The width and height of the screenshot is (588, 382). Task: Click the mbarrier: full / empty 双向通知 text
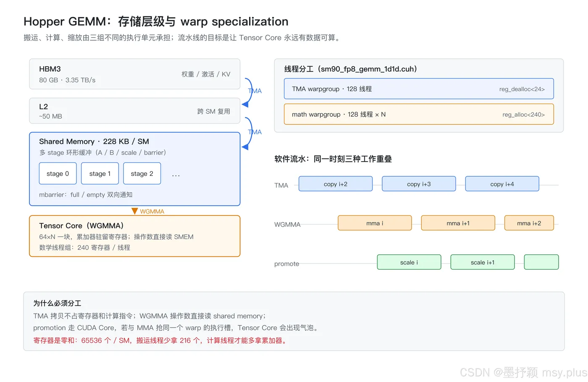(x=86, y=195)
